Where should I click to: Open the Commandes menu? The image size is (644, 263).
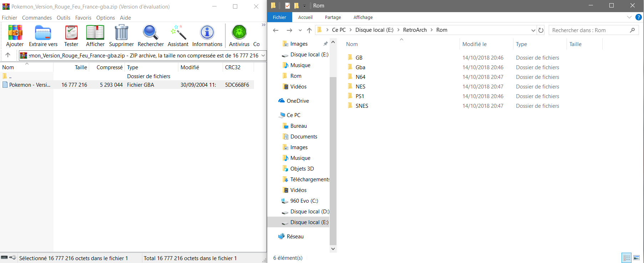(x=37, y=17)
